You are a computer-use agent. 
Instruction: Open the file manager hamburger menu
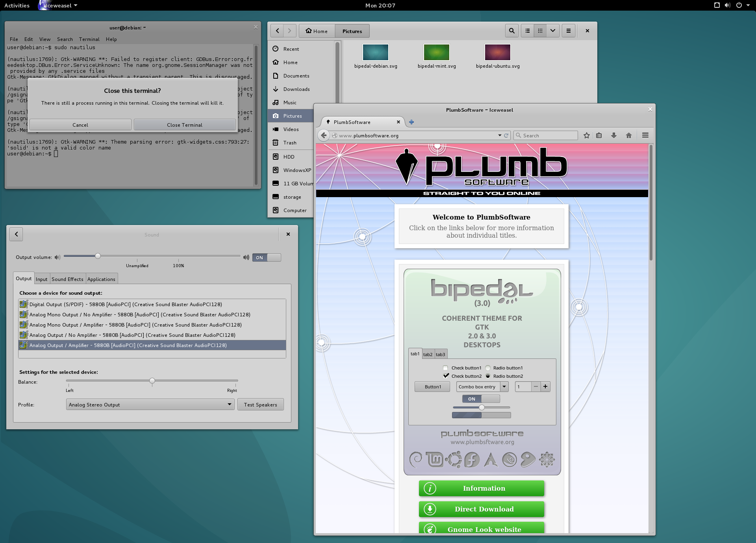pyautogui.click(x=568, y=31)
